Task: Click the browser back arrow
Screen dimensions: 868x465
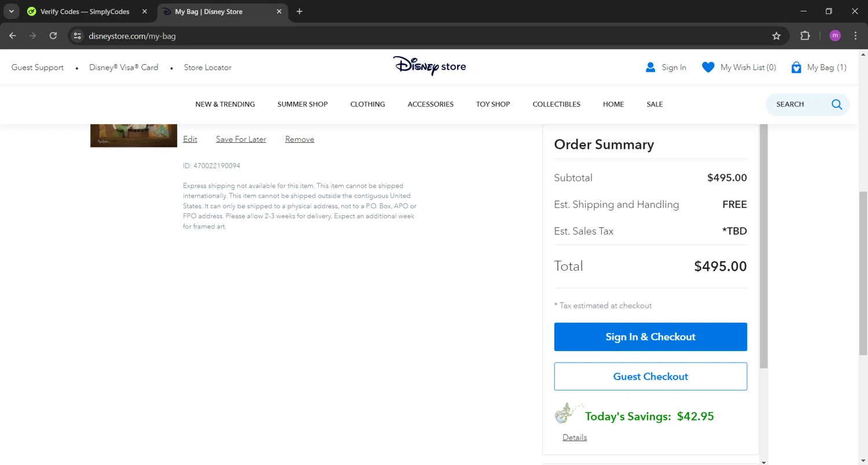Action: coord(13,36)
